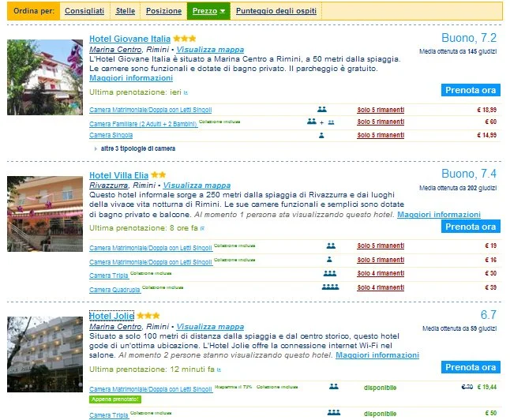
Task: Click four-person icon for Camera Quadrupla
Action: [331, 287]
